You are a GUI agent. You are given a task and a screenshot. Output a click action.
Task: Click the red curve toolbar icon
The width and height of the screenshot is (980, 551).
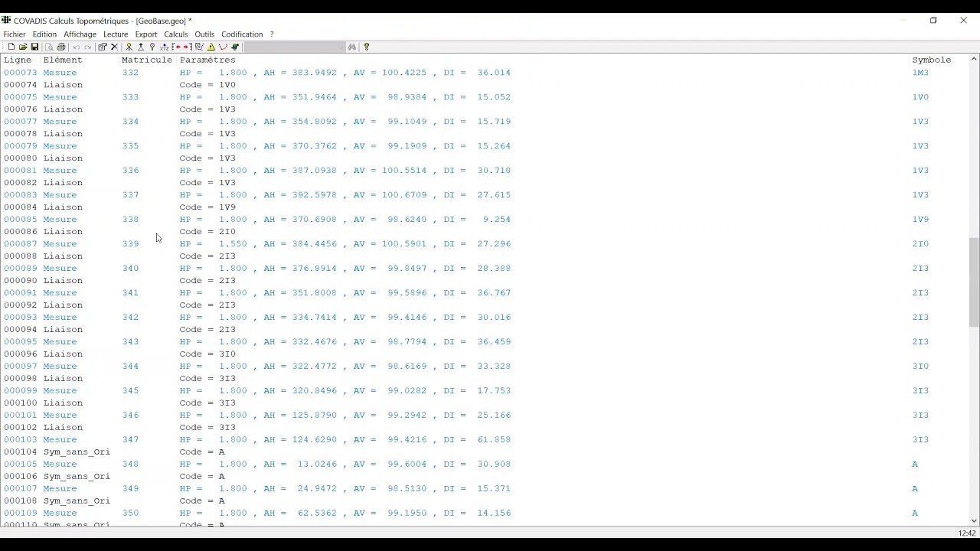pyautogui.click(x=223, y=47)
